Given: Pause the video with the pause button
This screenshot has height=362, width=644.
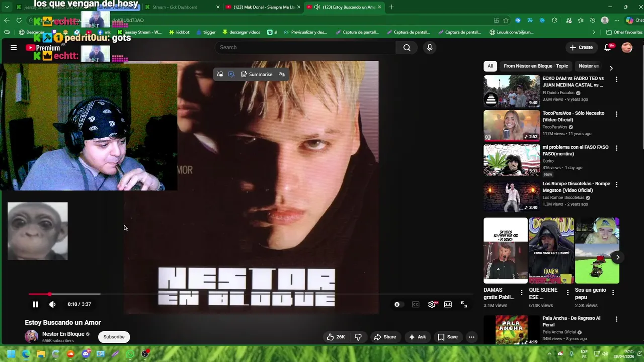Looking at the screenshot, I should (x=35, y=304).
